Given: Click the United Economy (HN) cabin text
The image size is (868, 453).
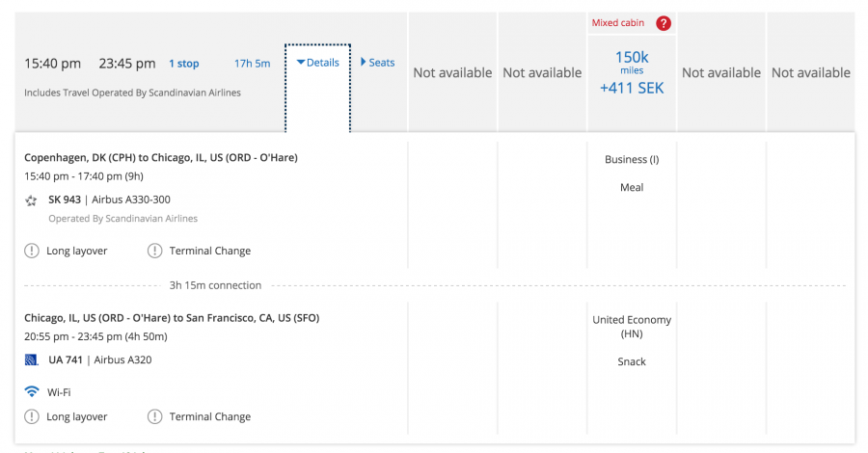Looking at the screenshot, I should (632, 327).
